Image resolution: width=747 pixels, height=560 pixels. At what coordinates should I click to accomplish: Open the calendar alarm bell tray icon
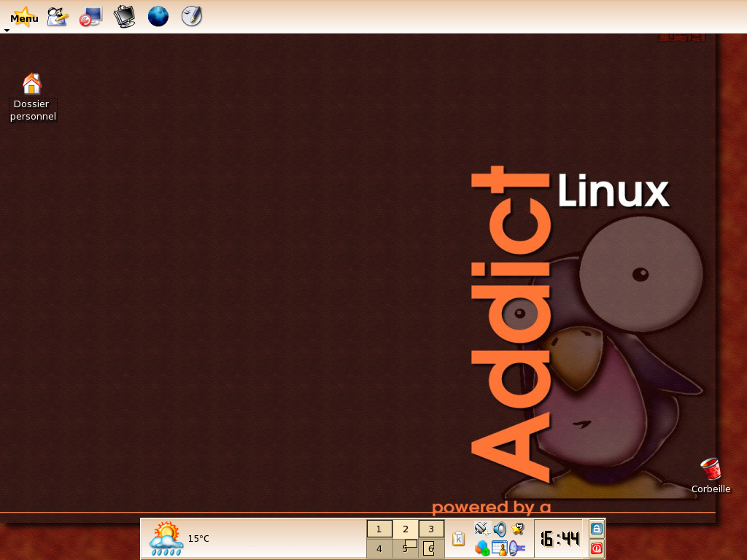tap(500, 548)
